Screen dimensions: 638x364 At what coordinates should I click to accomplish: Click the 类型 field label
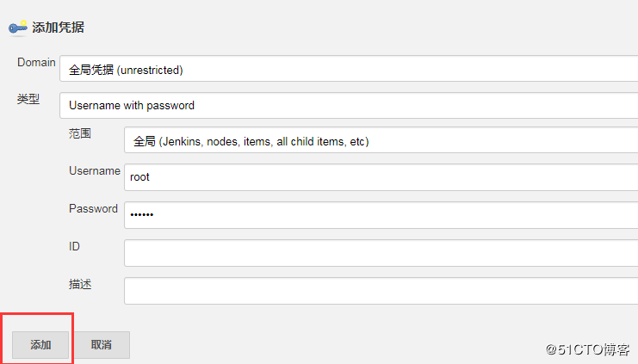point(28,99)
